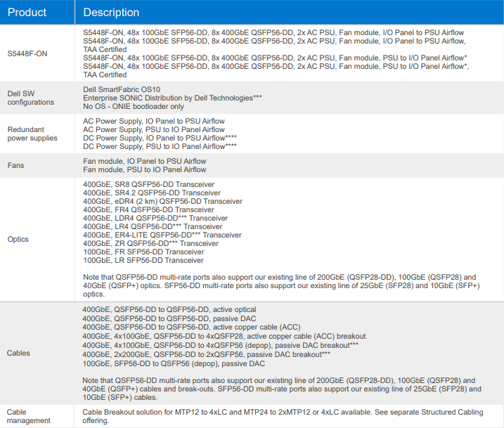Click "No OS - ONIE bootloader only" line
504x428 pixels.
click(x=134, y=107)
